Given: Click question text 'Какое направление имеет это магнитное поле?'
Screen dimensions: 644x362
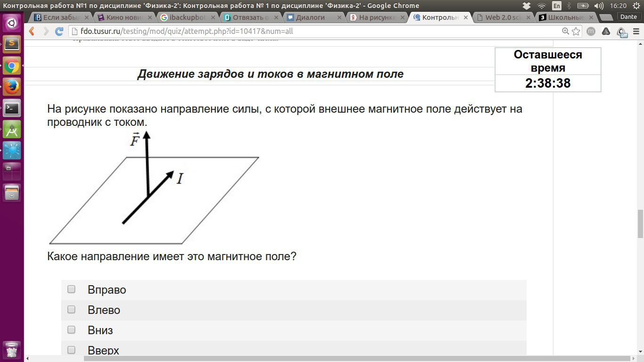Looking at the screenshot, I should point(172,257).
